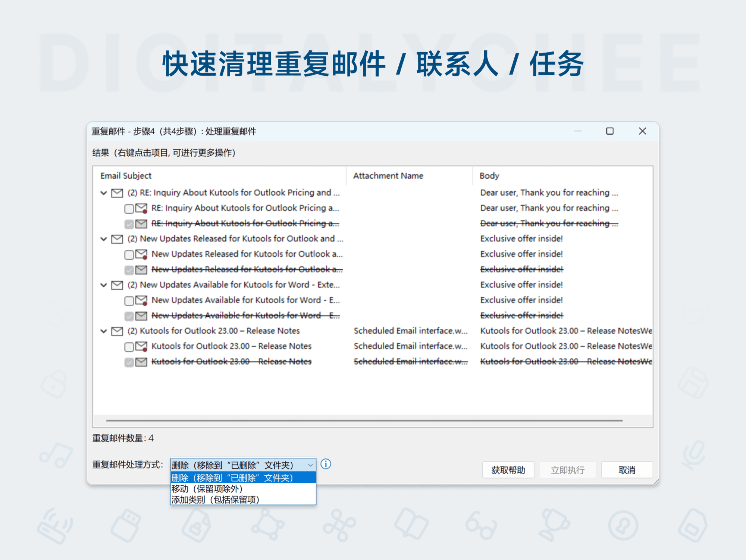Check the unchecked New Updates Released email checkbox
The image size is (746, 560).
click(x=129, y=255)
